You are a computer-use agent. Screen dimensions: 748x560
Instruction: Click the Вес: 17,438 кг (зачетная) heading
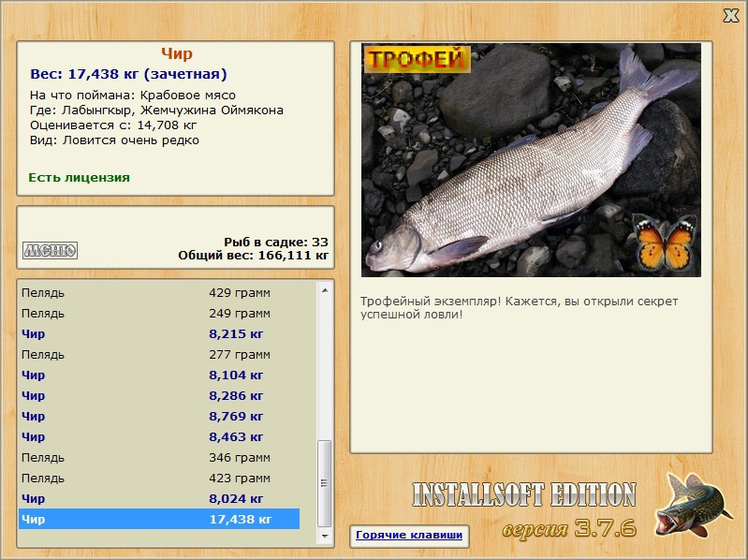coord(128,74)
